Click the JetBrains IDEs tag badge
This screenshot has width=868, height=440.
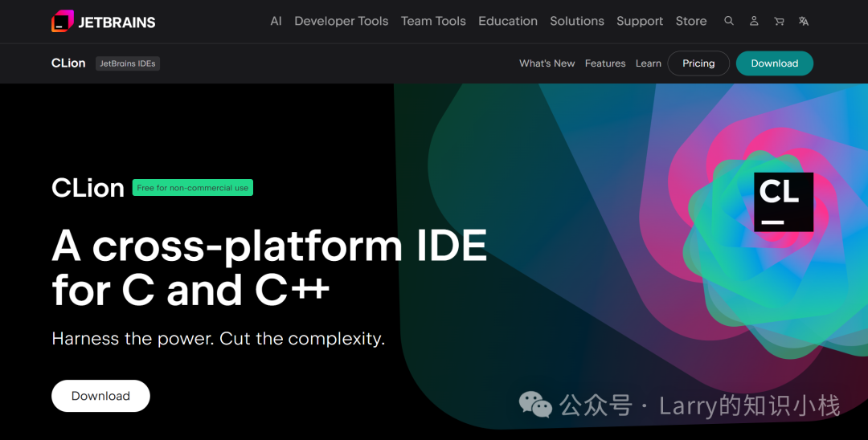click(127, 63)
